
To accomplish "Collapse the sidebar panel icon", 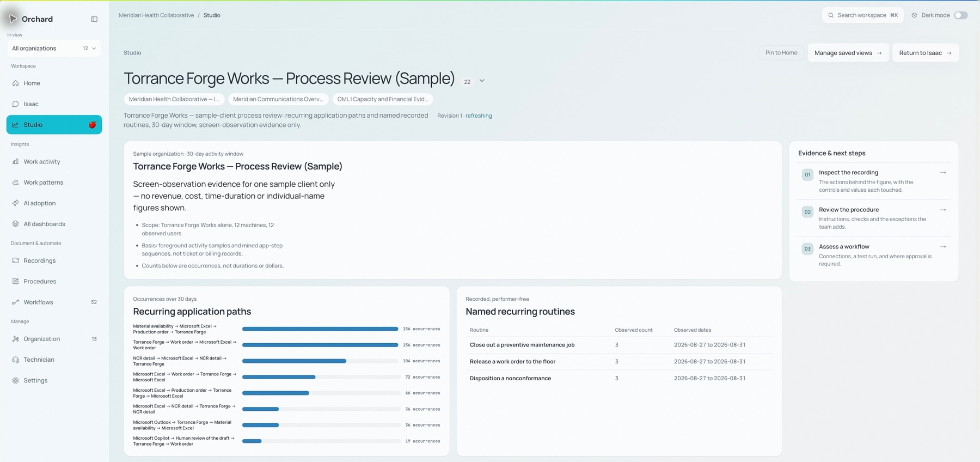I will (94, 19).
